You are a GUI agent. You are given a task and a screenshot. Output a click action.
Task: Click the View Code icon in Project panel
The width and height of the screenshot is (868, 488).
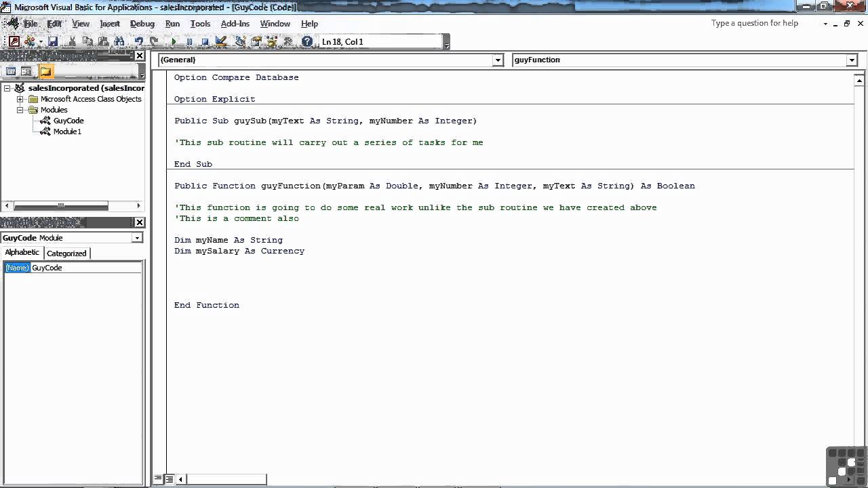pyautogui.click(x=11, y=71)
